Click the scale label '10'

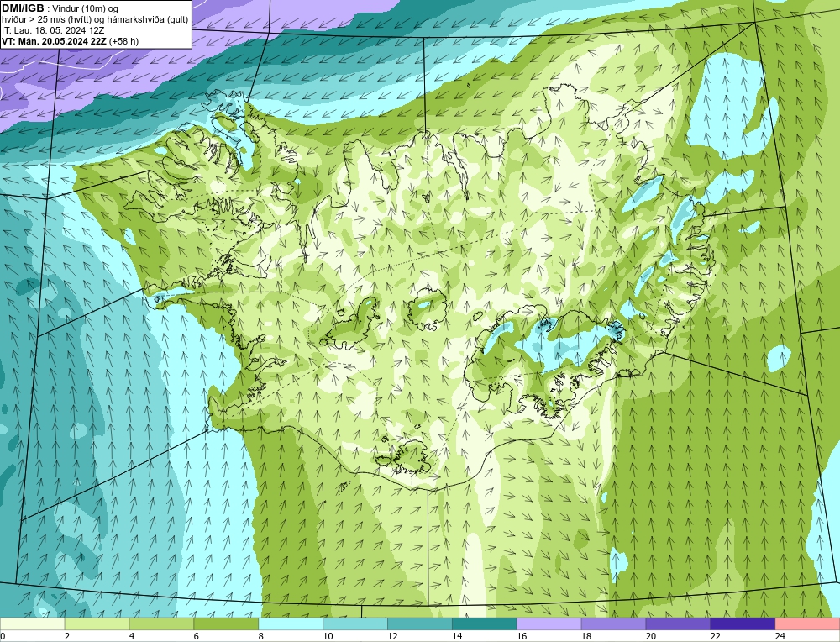328,636
